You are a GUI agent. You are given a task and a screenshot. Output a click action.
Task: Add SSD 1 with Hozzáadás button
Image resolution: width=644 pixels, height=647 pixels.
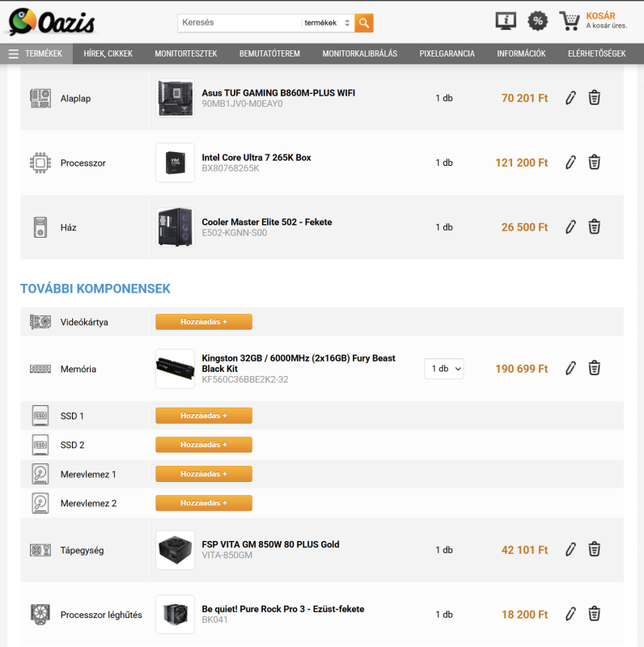click(x=204, y=416)
